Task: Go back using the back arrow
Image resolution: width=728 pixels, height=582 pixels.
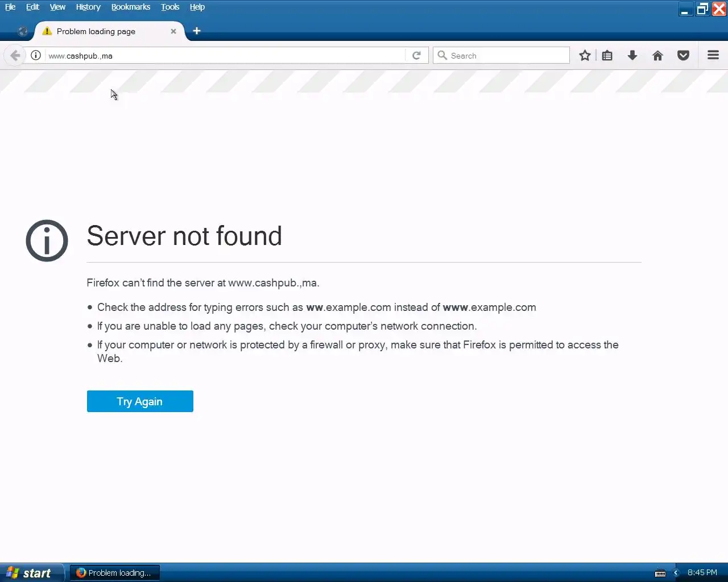Action: (15, 55)
